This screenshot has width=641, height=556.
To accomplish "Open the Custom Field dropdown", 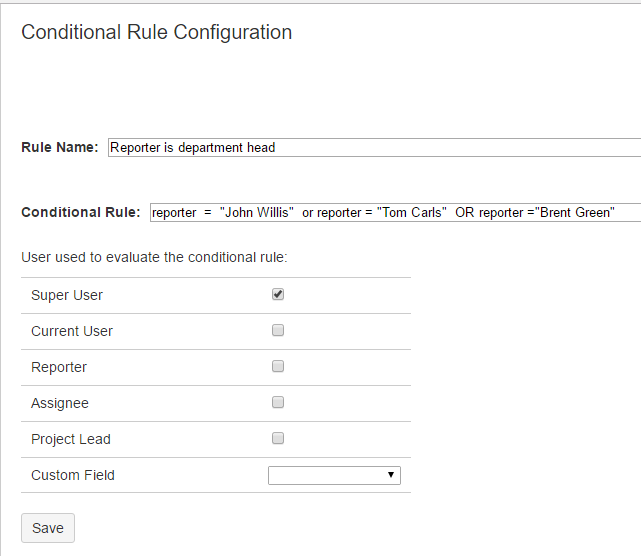I will 333,476.
